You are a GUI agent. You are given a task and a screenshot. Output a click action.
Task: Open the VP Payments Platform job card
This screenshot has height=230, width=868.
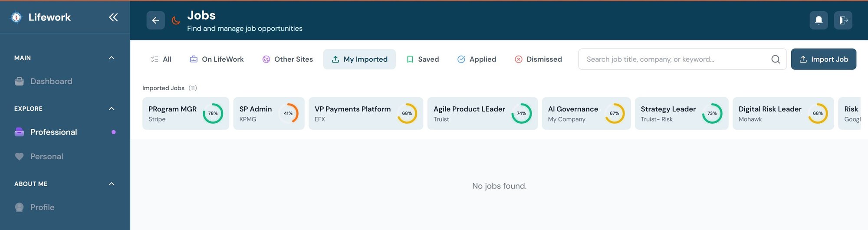(352, 113)
